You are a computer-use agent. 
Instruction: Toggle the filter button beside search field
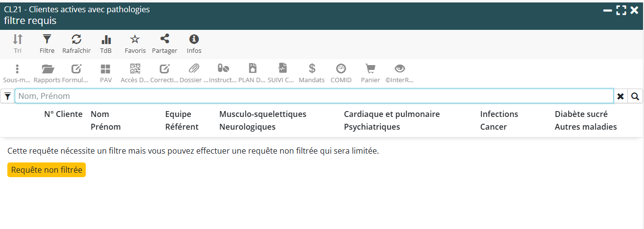pyautogui.click(x=7, y=96)
